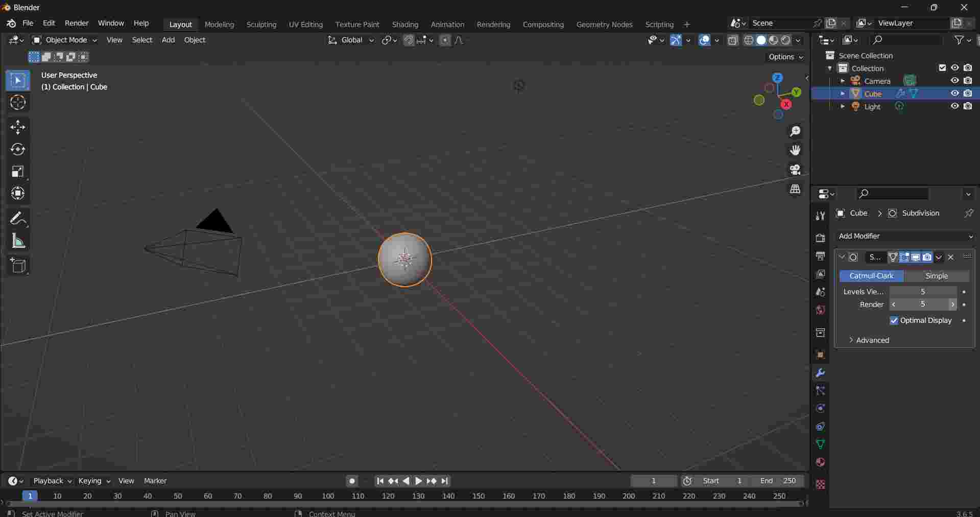
Task: Open the Playback dropdown in timeline
Action: 53,481
